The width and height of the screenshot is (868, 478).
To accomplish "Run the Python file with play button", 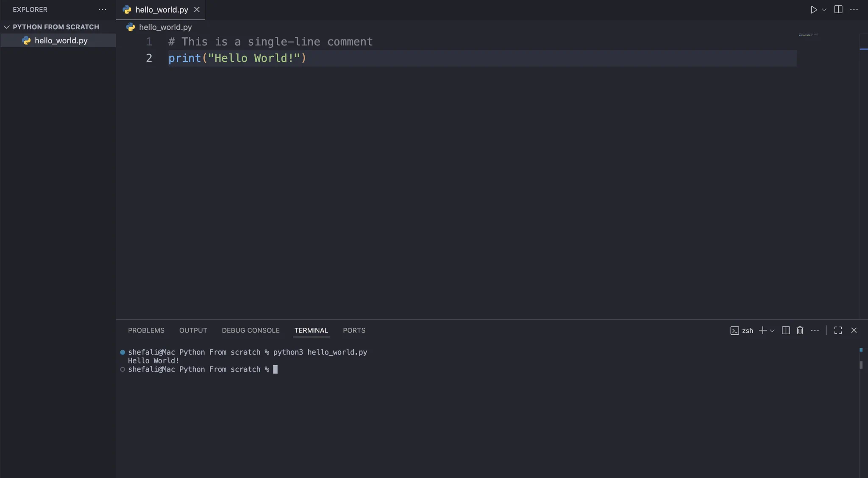I will click(x=814, y=9).
